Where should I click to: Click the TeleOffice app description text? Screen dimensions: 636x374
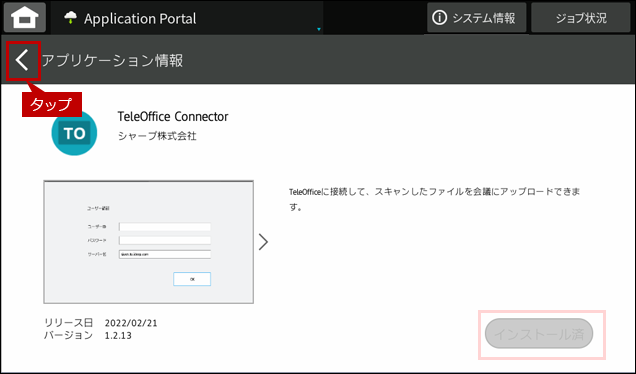point(434,199)
